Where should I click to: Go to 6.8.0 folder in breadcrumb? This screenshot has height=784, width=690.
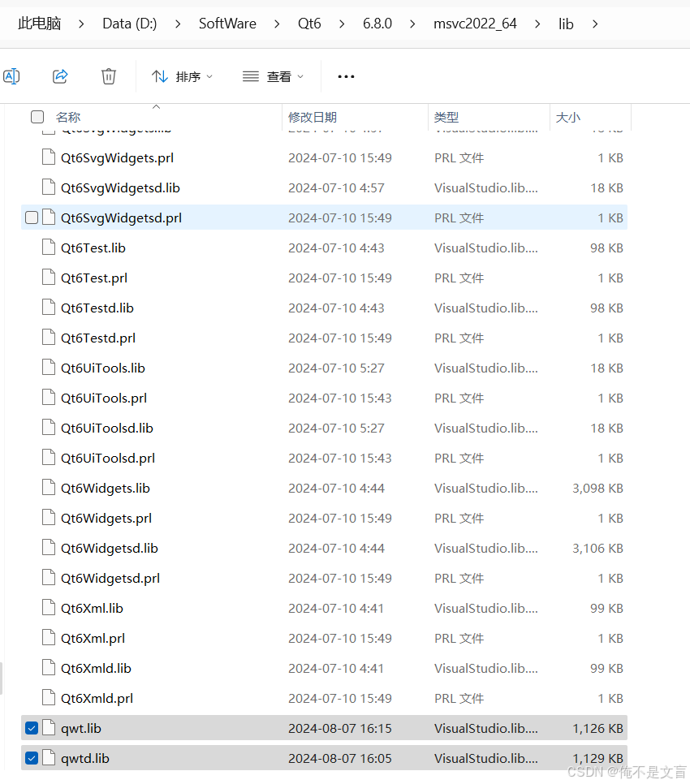coord(377,24)
